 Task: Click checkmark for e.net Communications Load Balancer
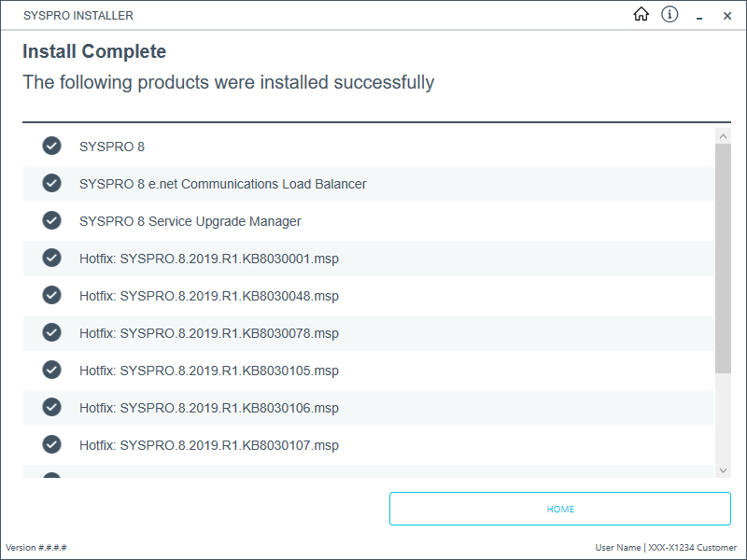(x=51, y=184)
